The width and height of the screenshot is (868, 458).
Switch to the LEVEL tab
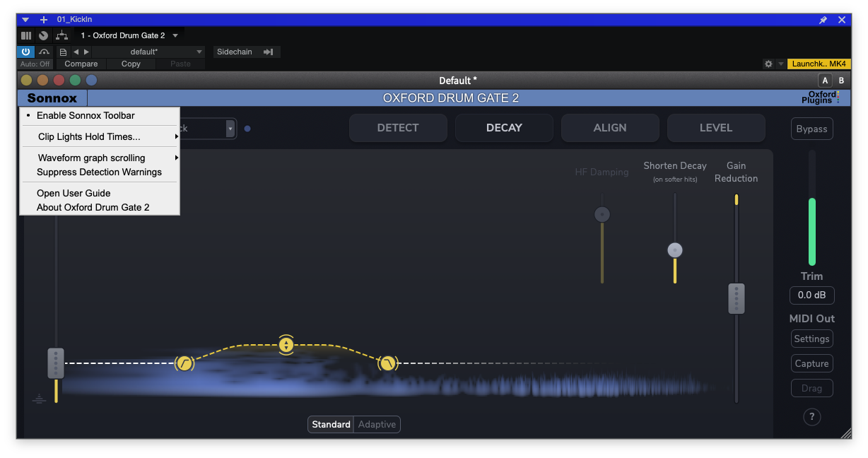tap(716, 128)
